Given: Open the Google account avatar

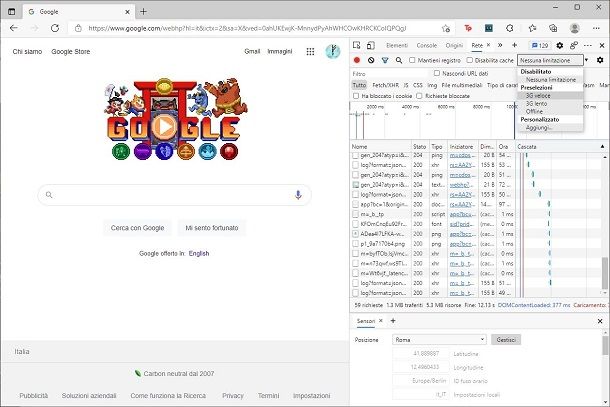Looking at the screenshot, I should point(333,51).
